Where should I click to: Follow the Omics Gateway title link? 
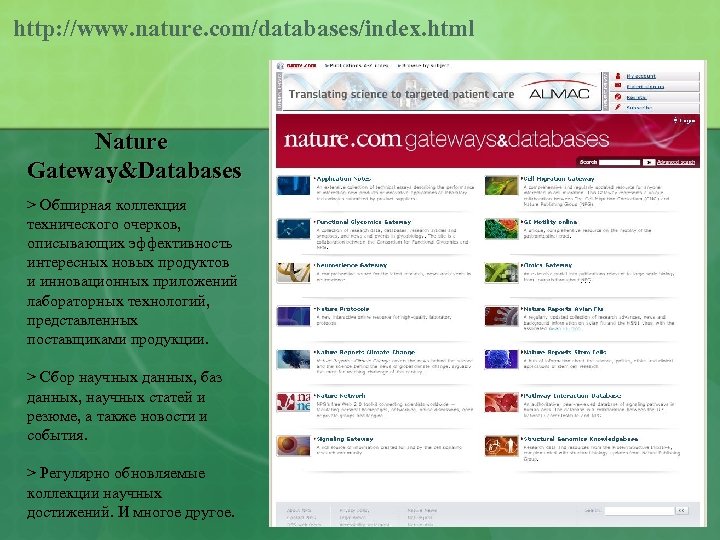(x=548, y=265)
